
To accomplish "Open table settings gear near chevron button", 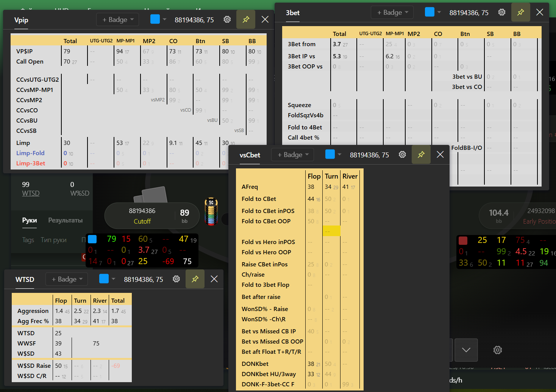I will click(498, 350).
